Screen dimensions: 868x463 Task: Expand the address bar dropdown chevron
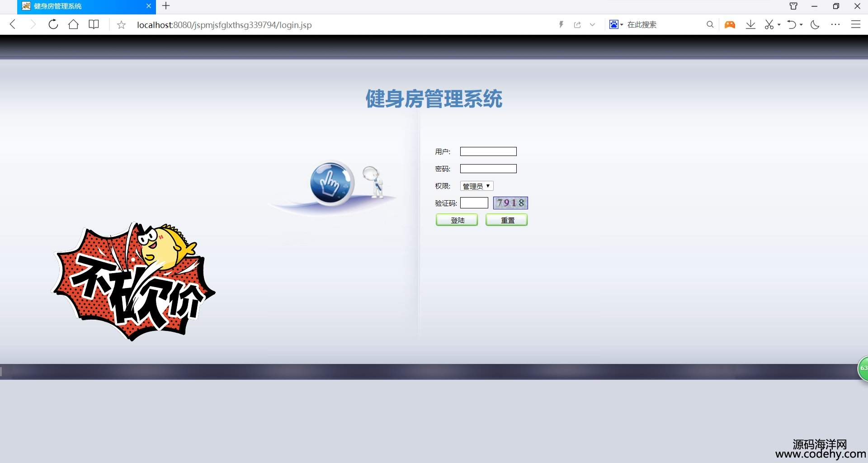(x=592, y=25)
